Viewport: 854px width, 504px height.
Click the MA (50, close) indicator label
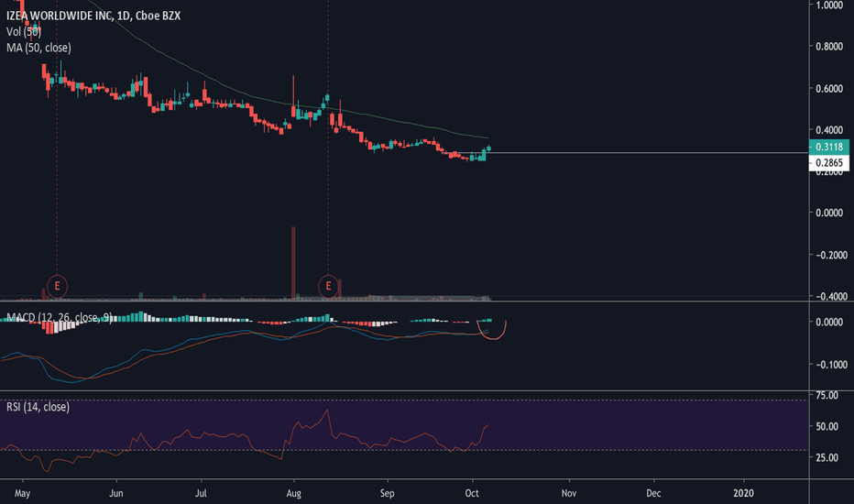click(38, 48)
